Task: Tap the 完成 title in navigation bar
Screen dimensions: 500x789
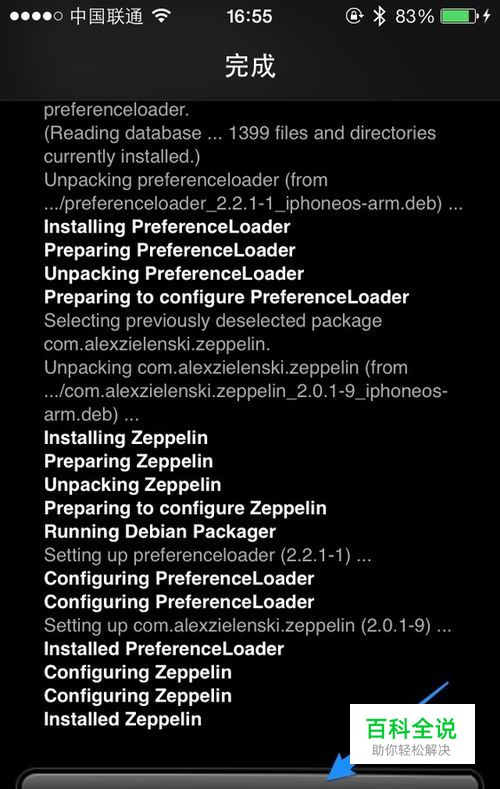Action: (250, 66)
